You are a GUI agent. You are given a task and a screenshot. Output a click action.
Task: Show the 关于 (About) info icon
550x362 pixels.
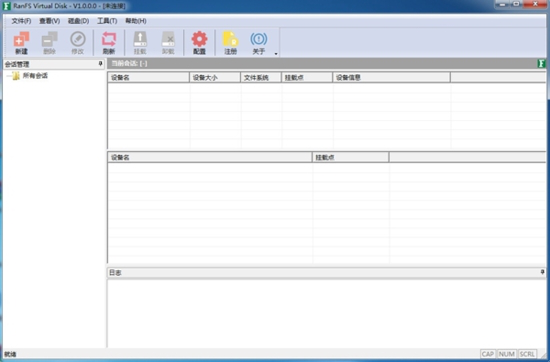pyautogui.click(x=259, y=42)
